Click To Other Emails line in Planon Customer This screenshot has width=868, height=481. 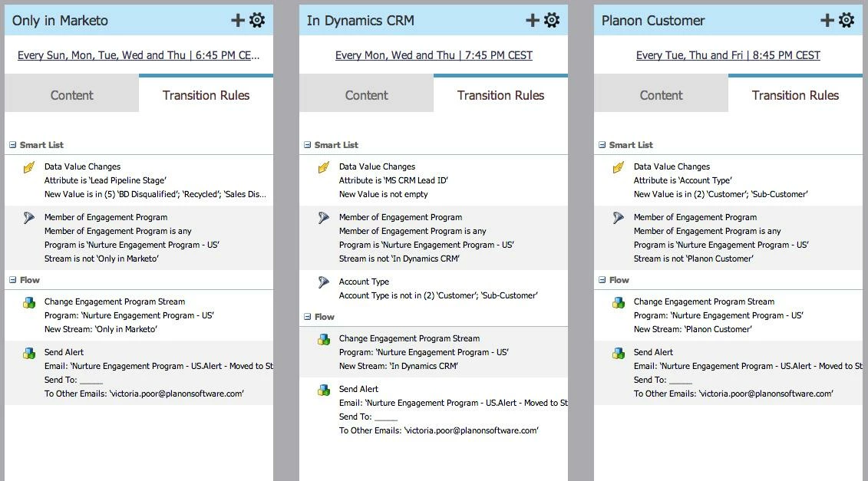pyautogui.click(x=734, y=394)
